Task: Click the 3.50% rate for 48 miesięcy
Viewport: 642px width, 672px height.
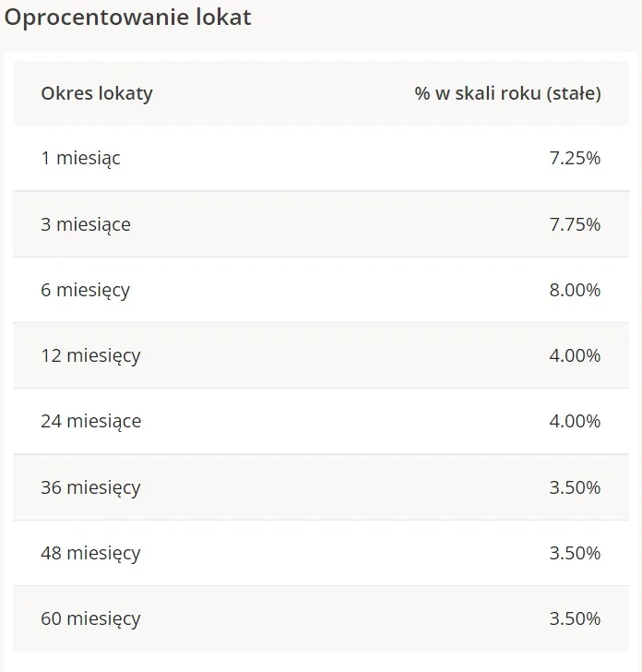Action: tap(575, 553)
